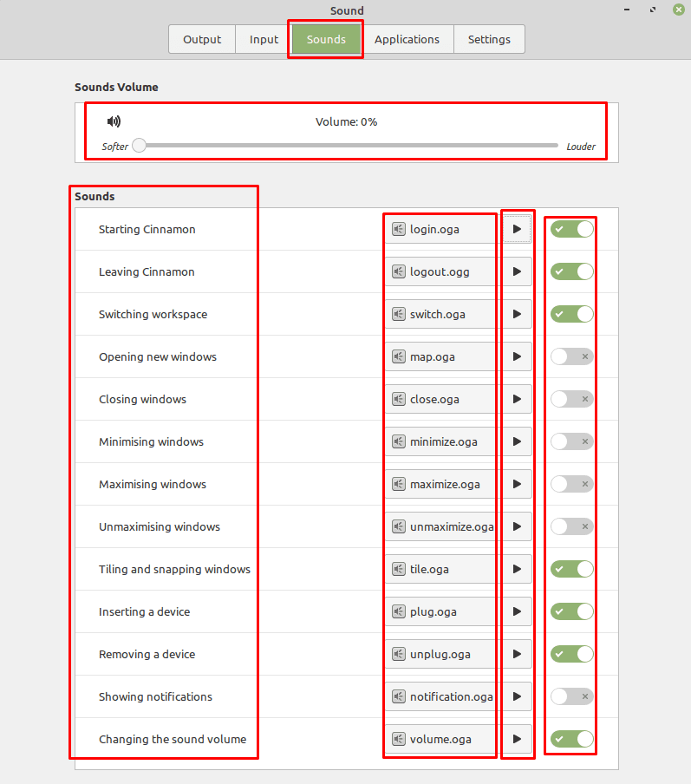Disable the Leaving Cinnamon sound
This screenshot has height=784, width=691.
572,271
